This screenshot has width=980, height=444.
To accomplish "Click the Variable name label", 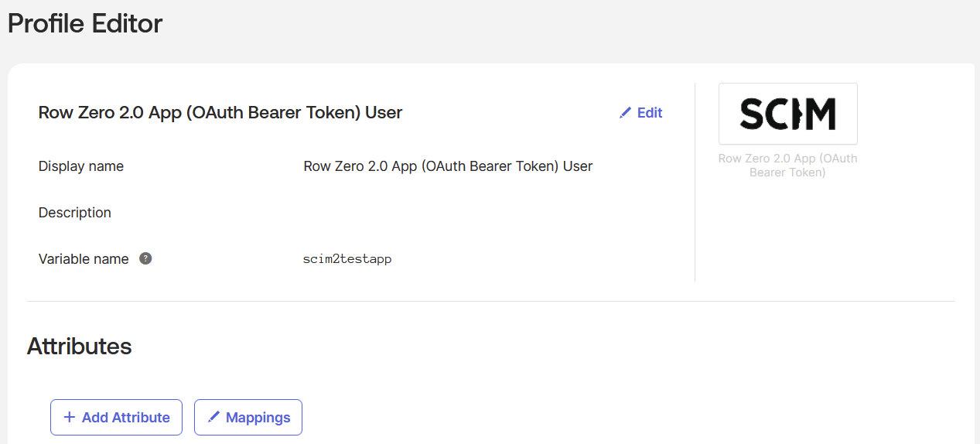I will point(84,259).
